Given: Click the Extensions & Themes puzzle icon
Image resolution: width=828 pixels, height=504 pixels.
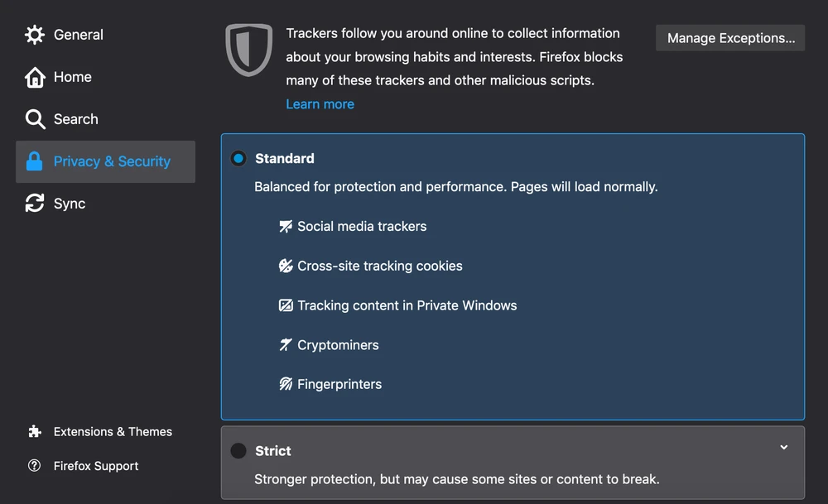Looking at the screenshot, I should tap(35, 432).
